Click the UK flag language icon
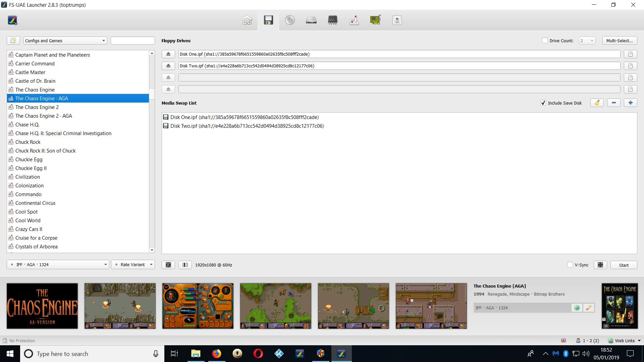 pos(563,341)
